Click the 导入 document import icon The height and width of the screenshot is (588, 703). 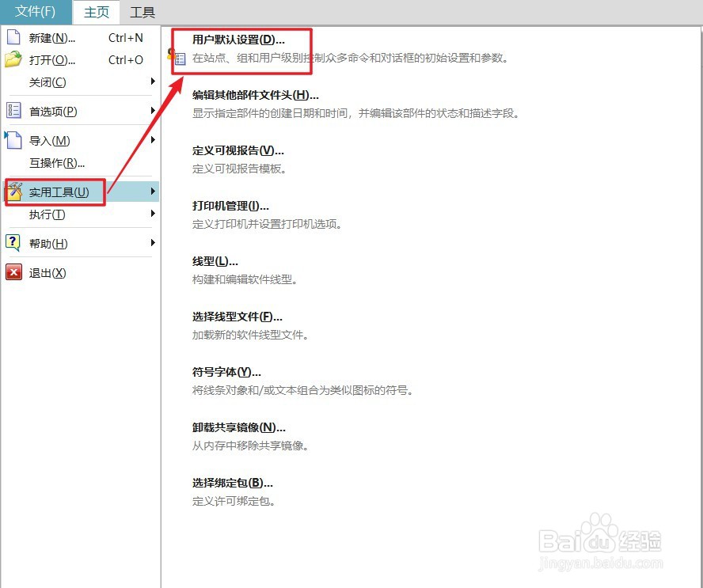point(13,139)
